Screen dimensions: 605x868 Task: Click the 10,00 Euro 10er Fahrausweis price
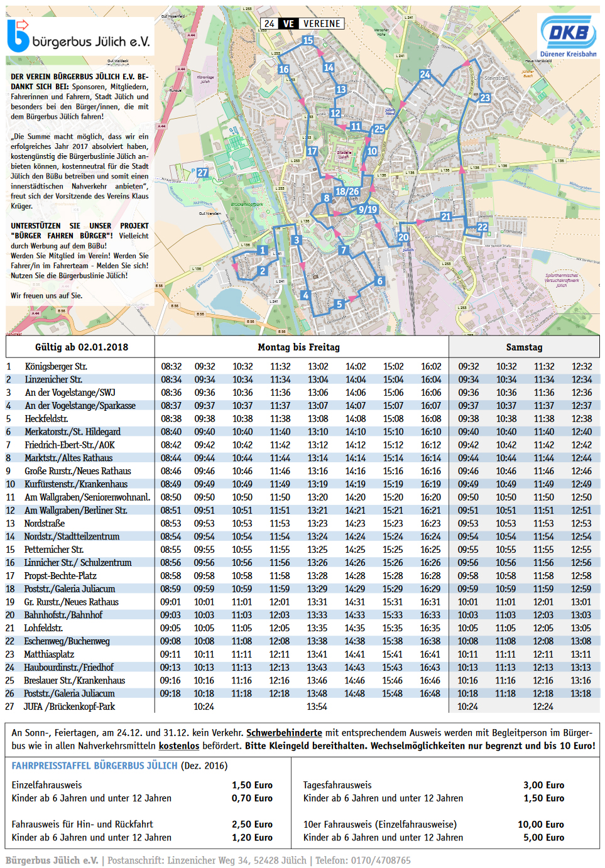(x=541, y=825)
